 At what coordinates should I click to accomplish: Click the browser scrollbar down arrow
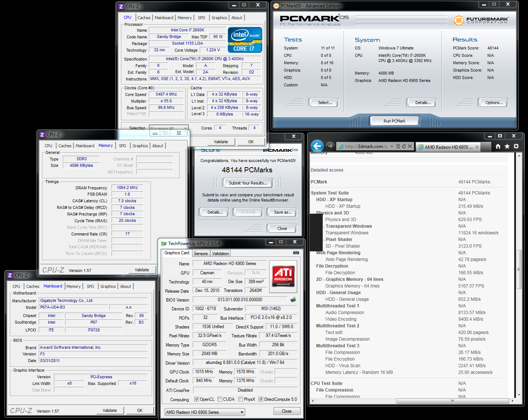[519, 395]
